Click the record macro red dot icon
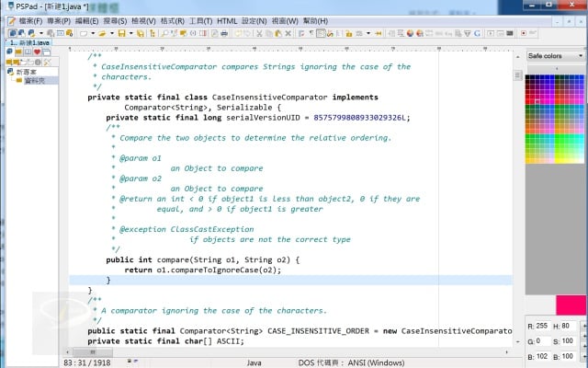The image size is (588, 368). (524, 32)
